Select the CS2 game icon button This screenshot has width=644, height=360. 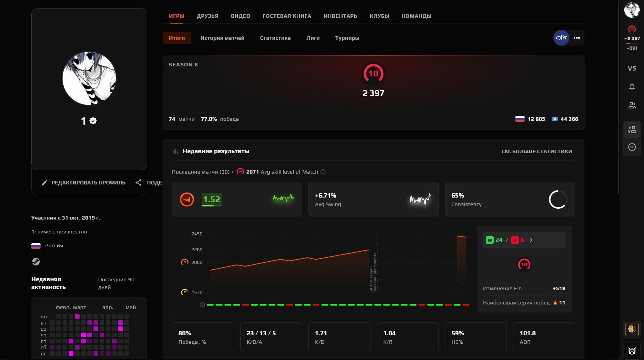561,38
